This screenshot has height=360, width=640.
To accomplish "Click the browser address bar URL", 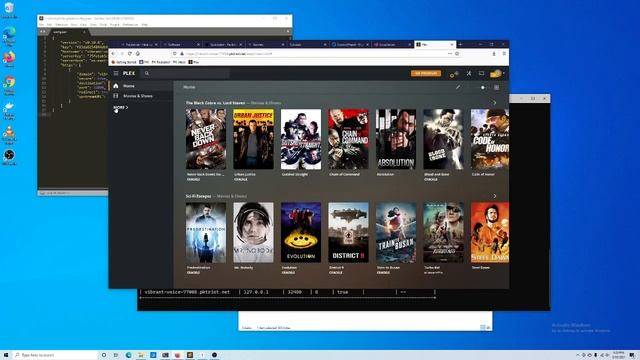I will (229, 53).
